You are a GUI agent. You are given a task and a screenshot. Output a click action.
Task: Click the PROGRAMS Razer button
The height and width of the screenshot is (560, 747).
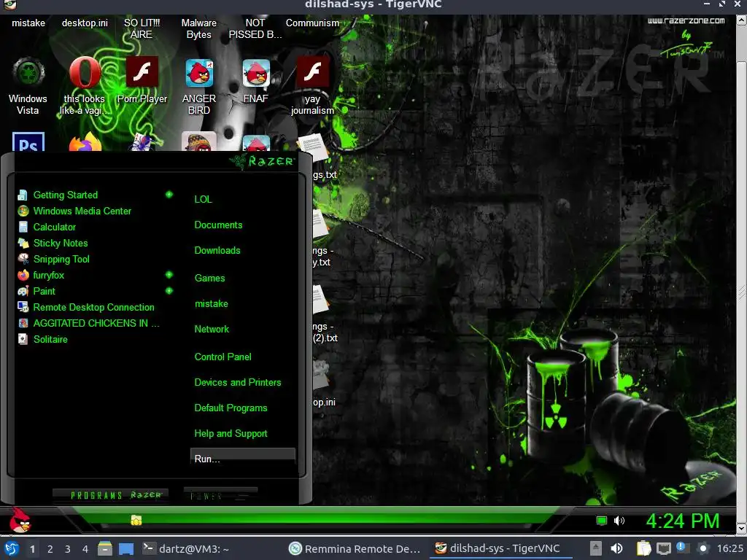pyautogui.click(x=111, y=495)
